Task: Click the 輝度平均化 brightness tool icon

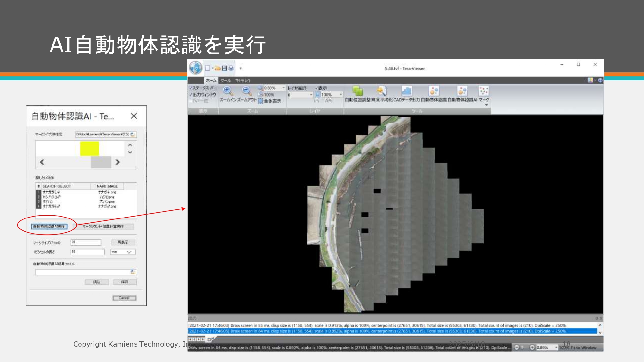Action: [382, 91]
